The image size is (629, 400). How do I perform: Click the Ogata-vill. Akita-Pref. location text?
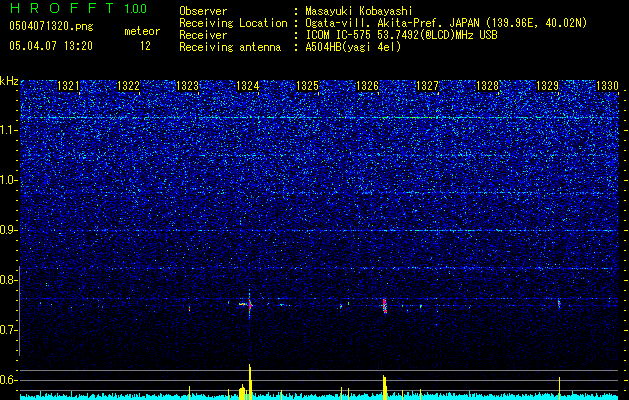[x=445, y=23]
